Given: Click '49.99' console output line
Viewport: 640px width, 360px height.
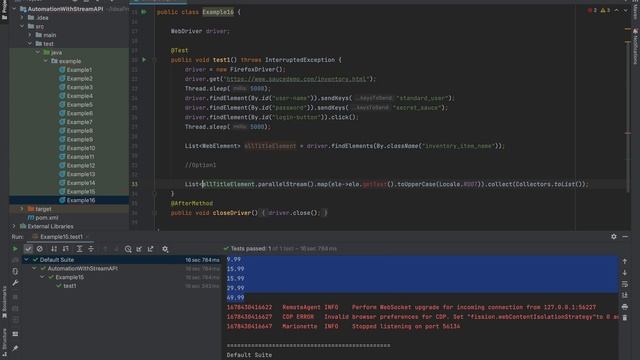Looking at the screenshot, I should 236,298.
